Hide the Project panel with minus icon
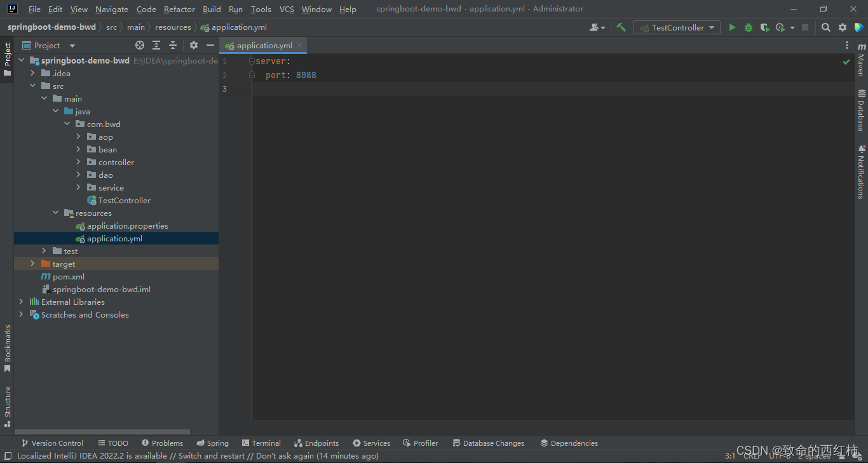Image resolution: width=868 pixels, height=463 pixels. point(210,45)
